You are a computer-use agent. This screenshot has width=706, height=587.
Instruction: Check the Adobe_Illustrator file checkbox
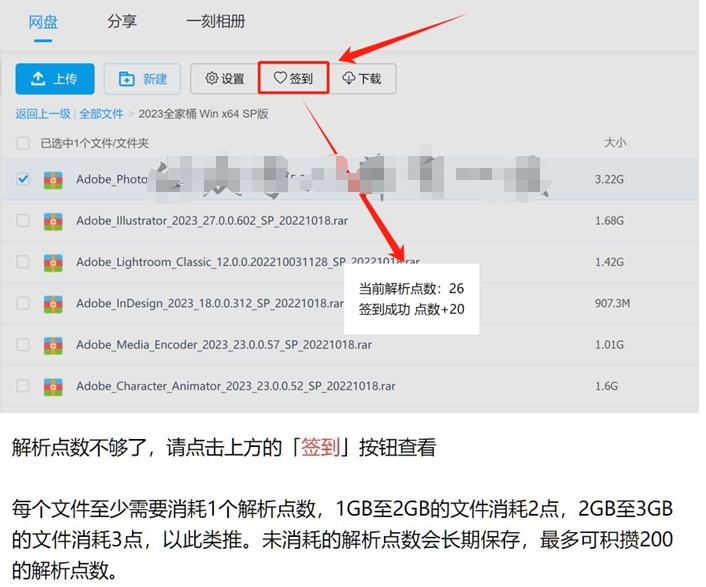click(x=23, y=221)
